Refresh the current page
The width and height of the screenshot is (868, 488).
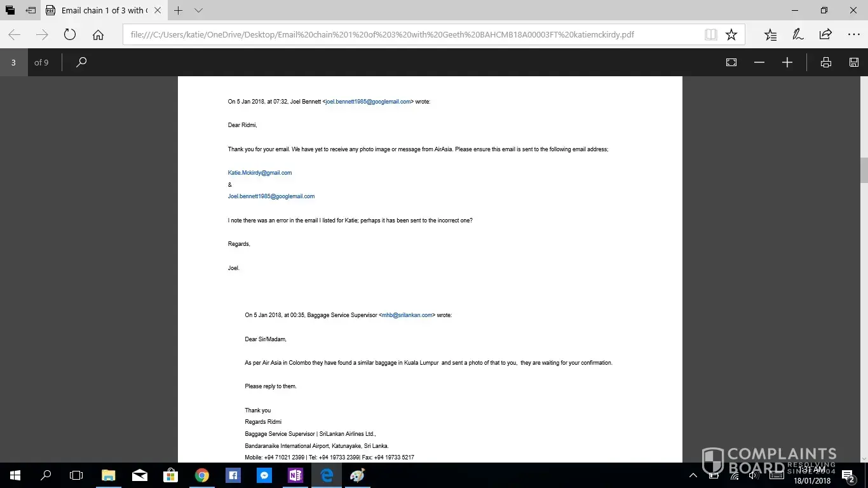tap(70, 35)
